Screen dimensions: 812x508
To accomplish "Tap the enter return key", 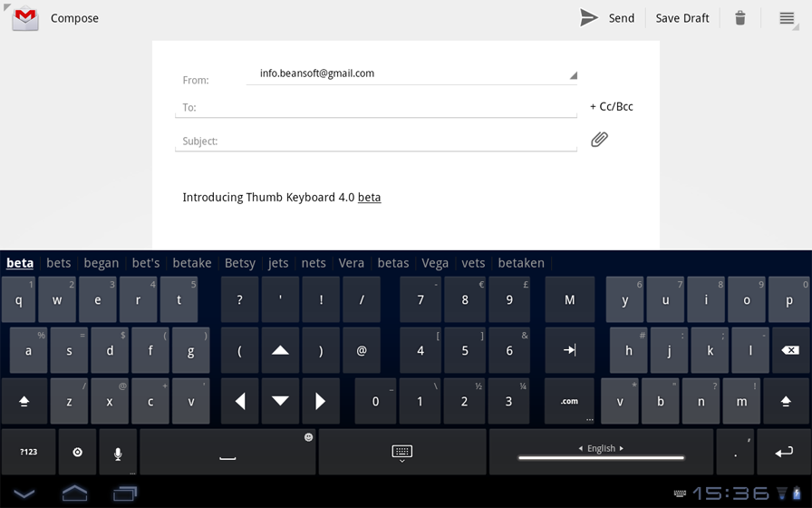I will click(784, 452).
